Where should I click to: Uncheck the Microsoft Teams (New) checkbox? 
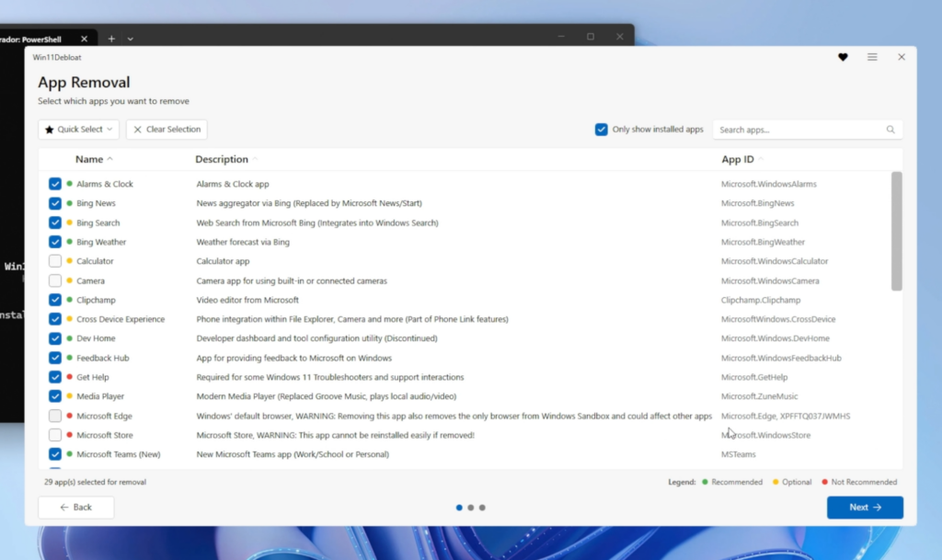(x=54, y=454)
